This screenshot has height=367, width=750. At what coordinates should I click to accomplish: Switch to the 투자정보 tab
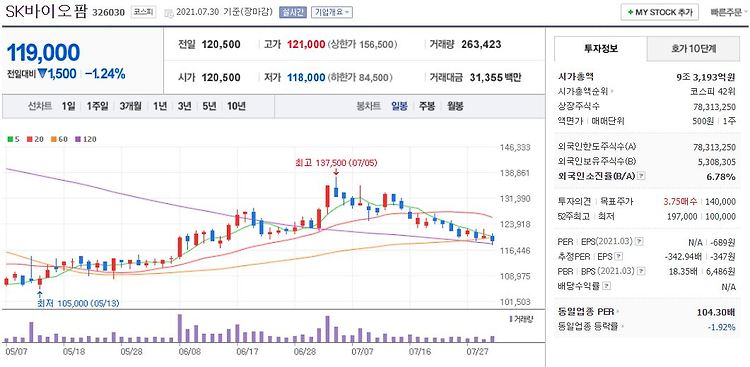pos(600,49)
